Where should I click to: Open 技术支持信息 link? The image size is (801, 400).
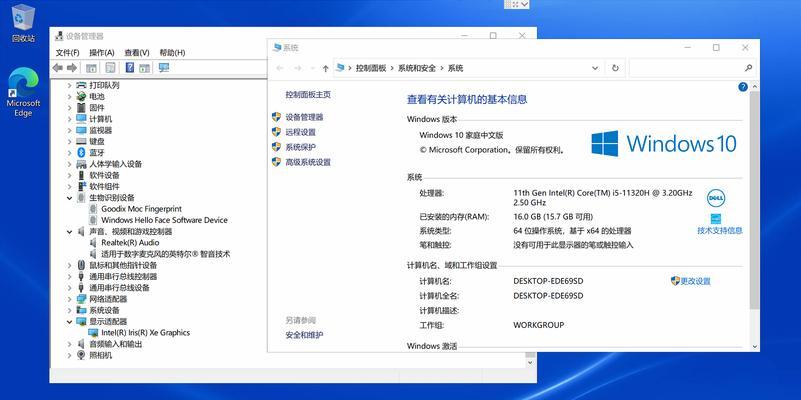[720, 230]
